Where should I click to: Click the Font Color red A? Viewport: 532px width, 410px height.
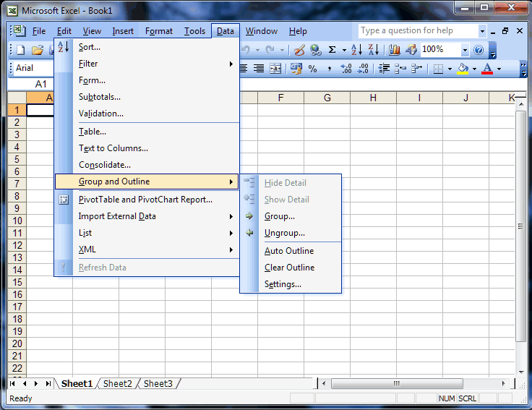[x=487, y=69]
